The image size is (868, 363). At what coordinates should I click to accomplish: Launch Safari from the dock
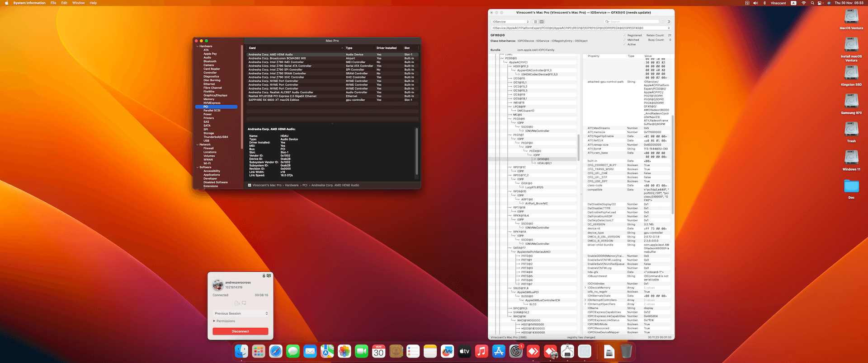276,351
